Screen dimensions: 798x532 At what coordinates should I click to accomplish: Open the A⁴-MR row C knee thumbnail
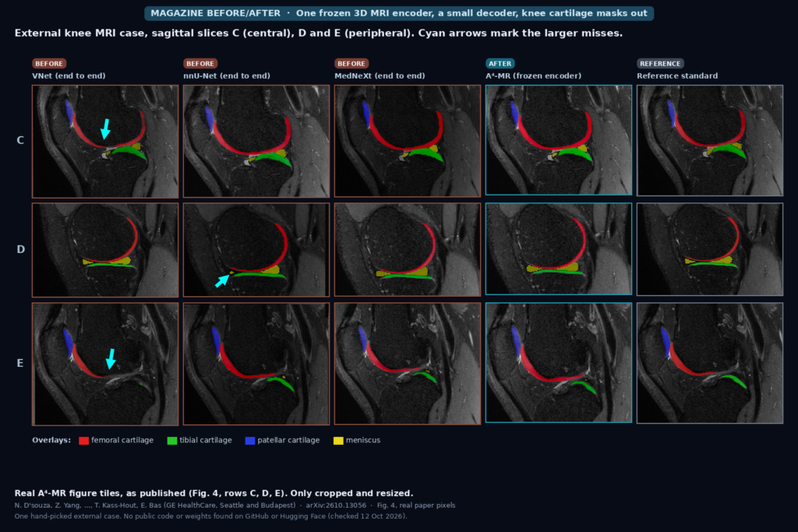(559, 140)
